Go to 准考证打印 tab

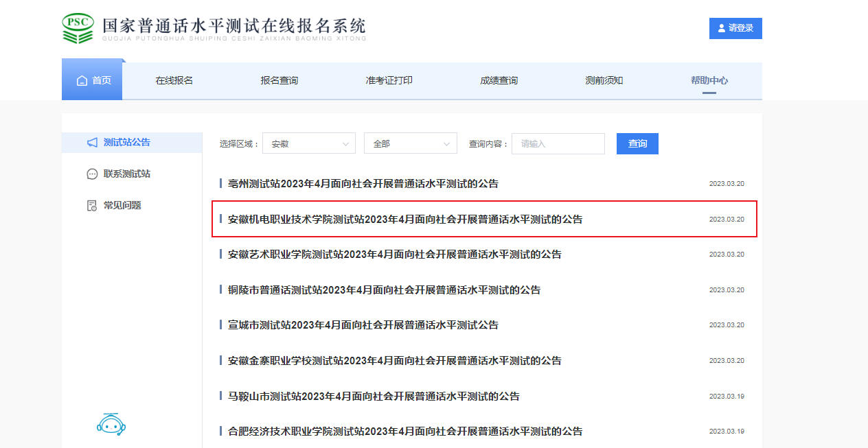click(389, 81)
